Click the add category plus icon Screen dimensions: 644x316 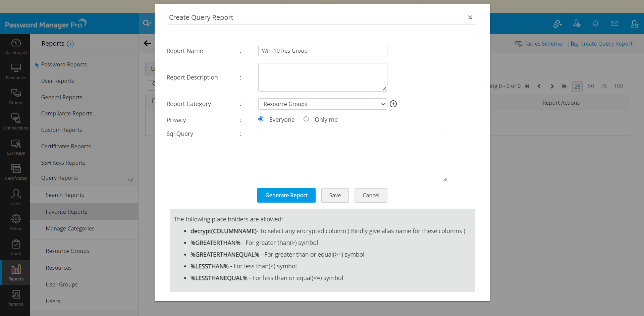(393, 104)
